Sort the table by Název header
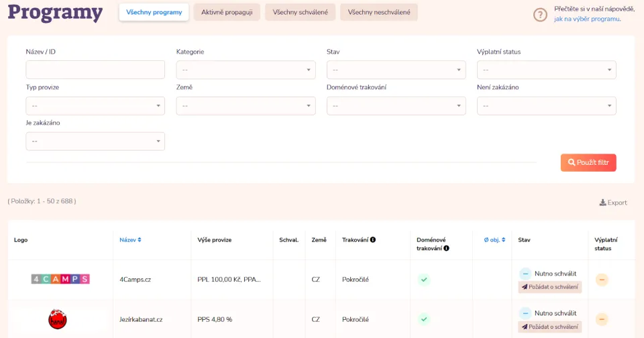 click(130, 240)
